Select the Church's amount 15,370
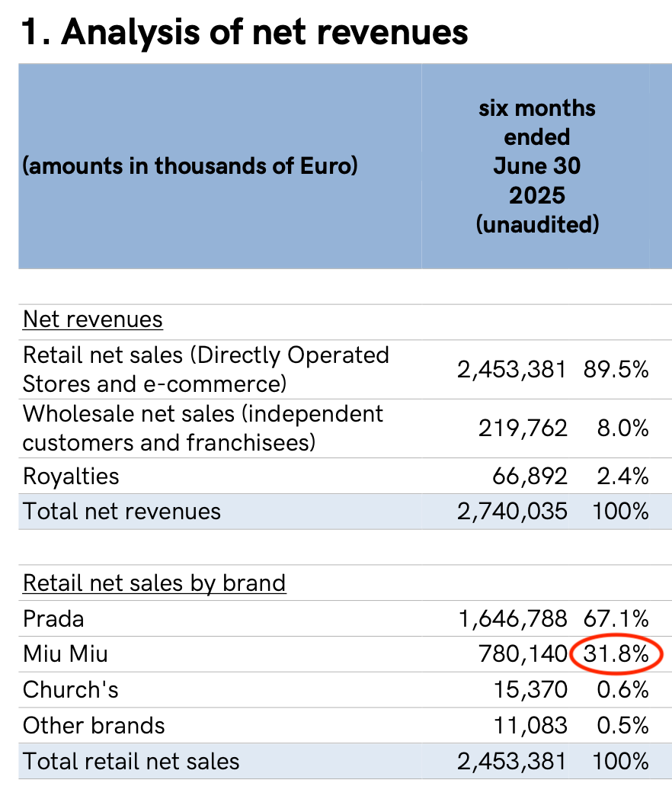This screenshot has width=672, height=796. pos(530,690)
